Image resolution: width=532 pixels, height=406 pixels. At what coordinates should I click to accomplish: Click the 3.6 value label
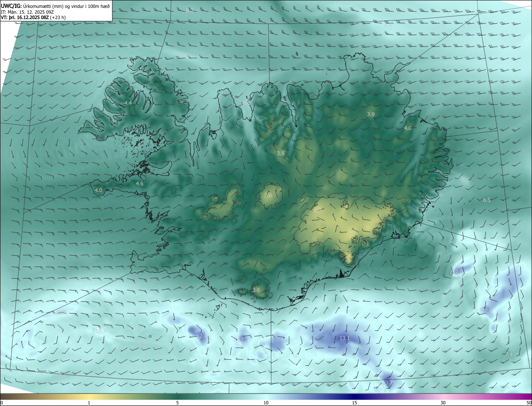[256, 290]
